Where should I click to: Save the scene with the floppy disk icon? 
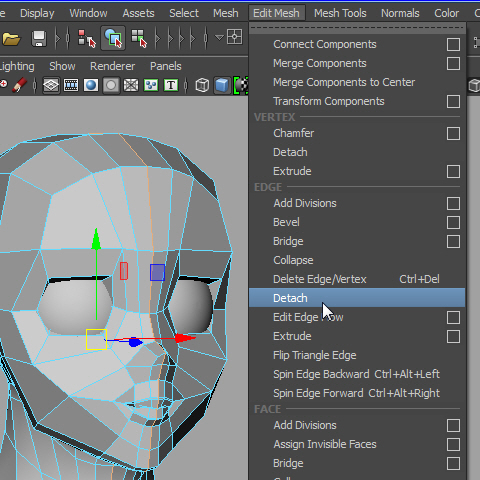tap(39, 39)
